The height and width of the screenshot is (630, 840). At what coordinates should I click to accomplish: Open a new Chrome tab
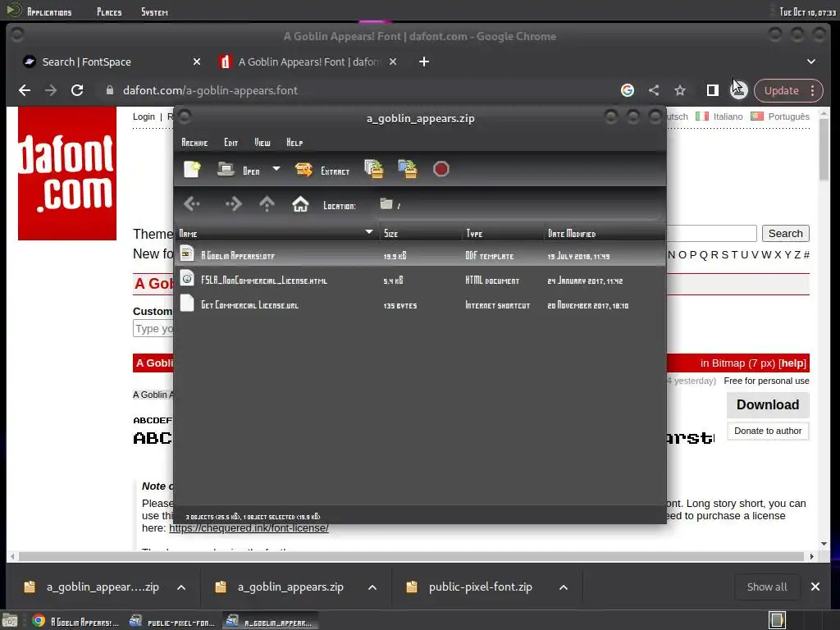click(x=424, y=62)
